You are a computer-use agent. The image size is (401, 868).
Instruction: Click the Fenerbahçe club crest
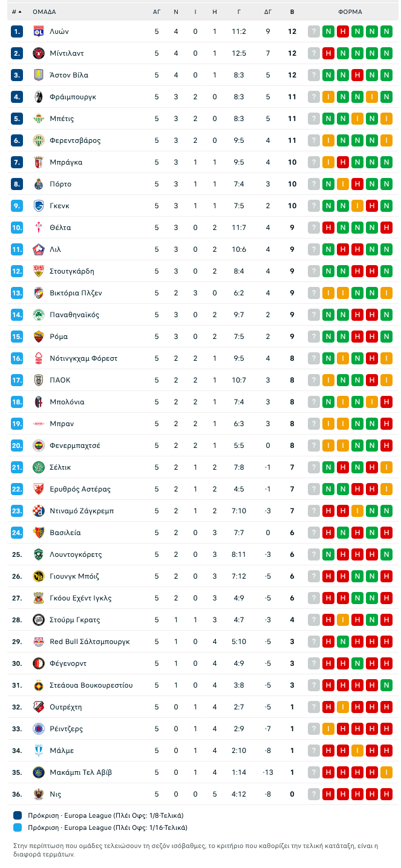(39, 446)
